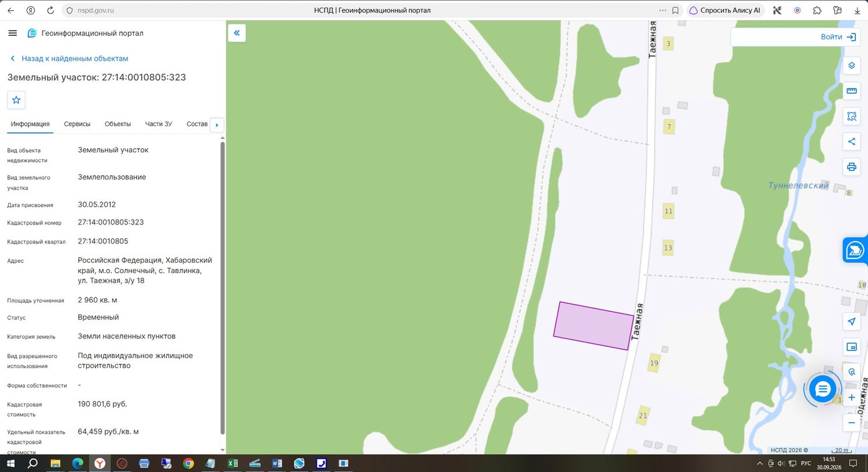Viewport: 868px width, 472px height.
Task: Print the map with printer icon
Action: point(852,167)
